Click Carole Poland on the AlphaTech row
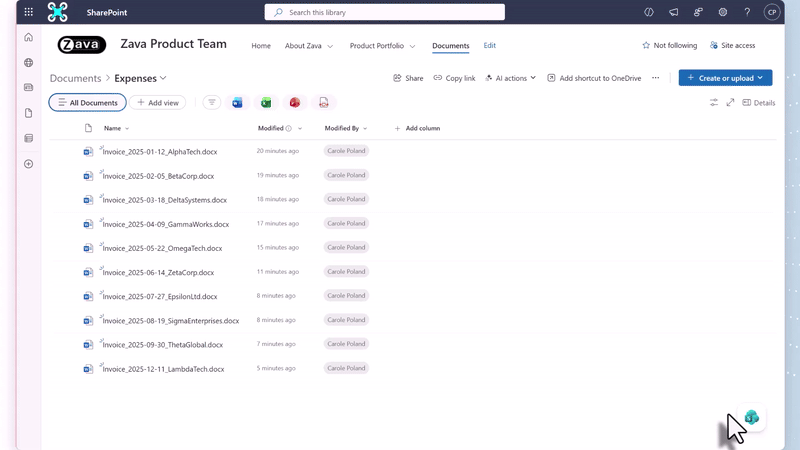 [x=346, y=151]
